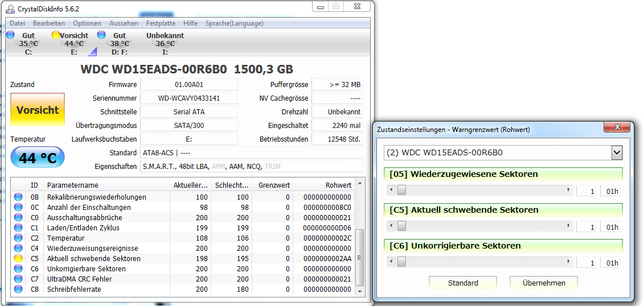This screenshot has width=644, height=306.
Task: Click left arrow of [C6] Unkorrigierbare slider
Action: click(x=391, y=262)
